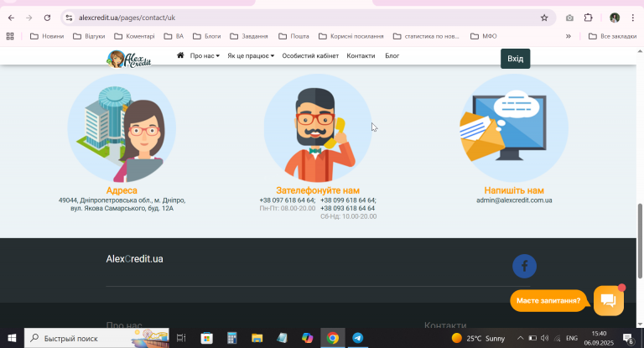Open the Блог menu item
Viewport: 644px width, 348px height.
pos(392,55)
